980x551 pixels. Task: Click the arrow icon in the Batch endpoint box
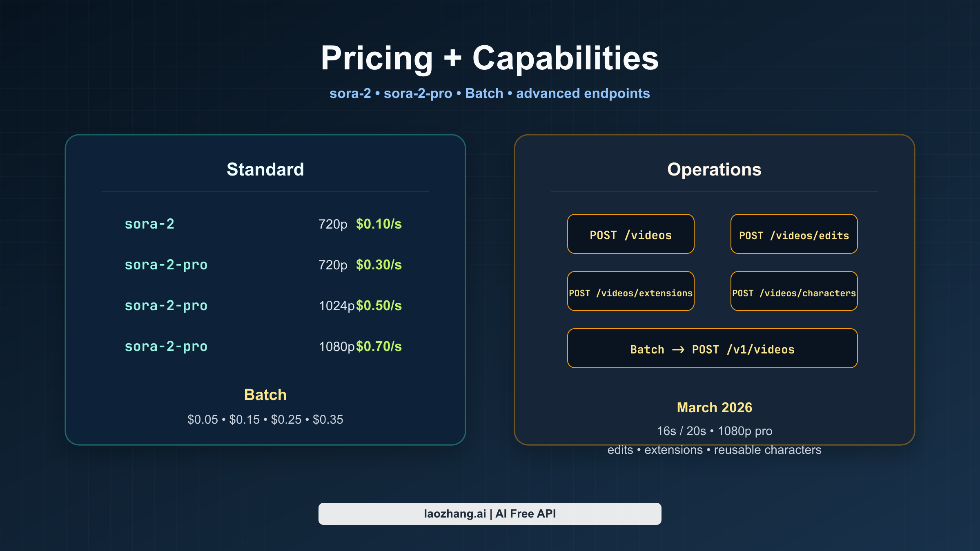tap(678, 350)
